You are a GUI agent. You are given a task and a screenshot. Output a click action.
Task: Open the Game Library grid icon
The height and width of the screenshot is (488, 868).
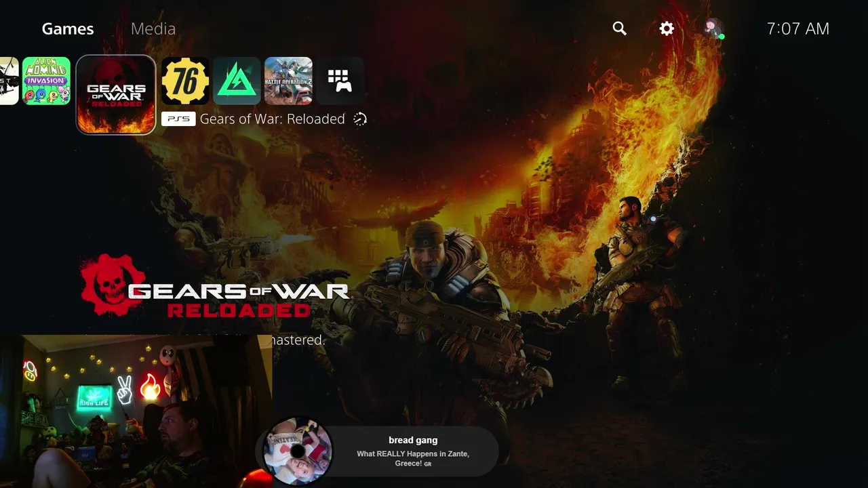pos(340,81)
